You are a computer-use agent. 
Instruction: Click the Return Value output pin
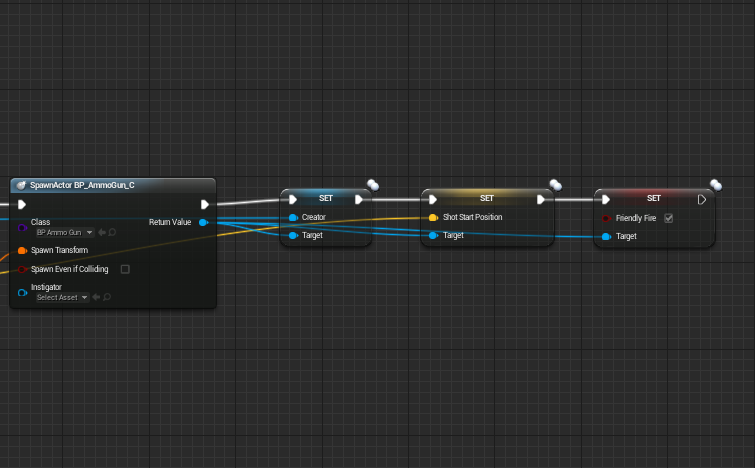click(x=204, y=222)
